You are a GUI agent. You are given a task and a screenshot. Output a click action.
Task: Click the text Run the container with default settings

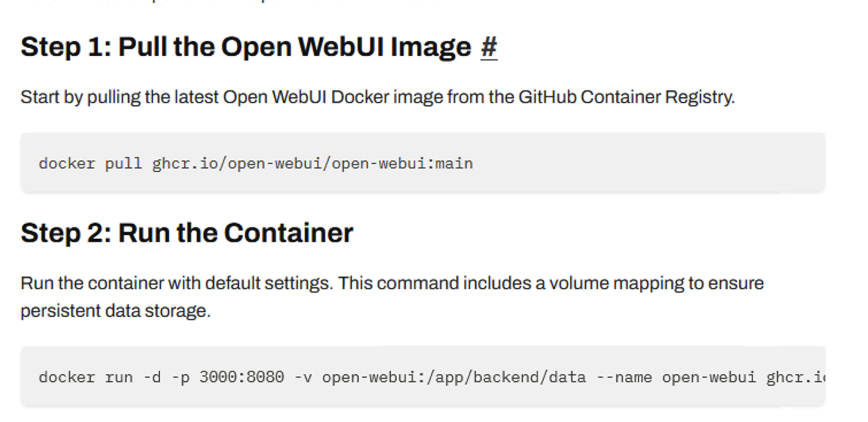176,283
